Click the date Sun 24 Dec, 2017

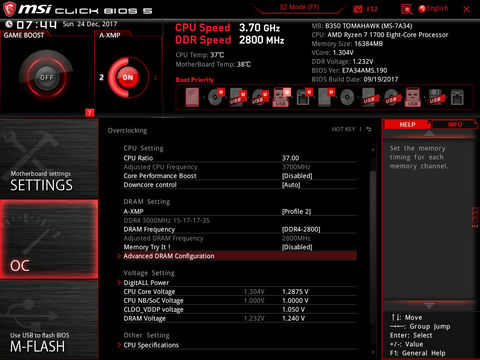90,24
